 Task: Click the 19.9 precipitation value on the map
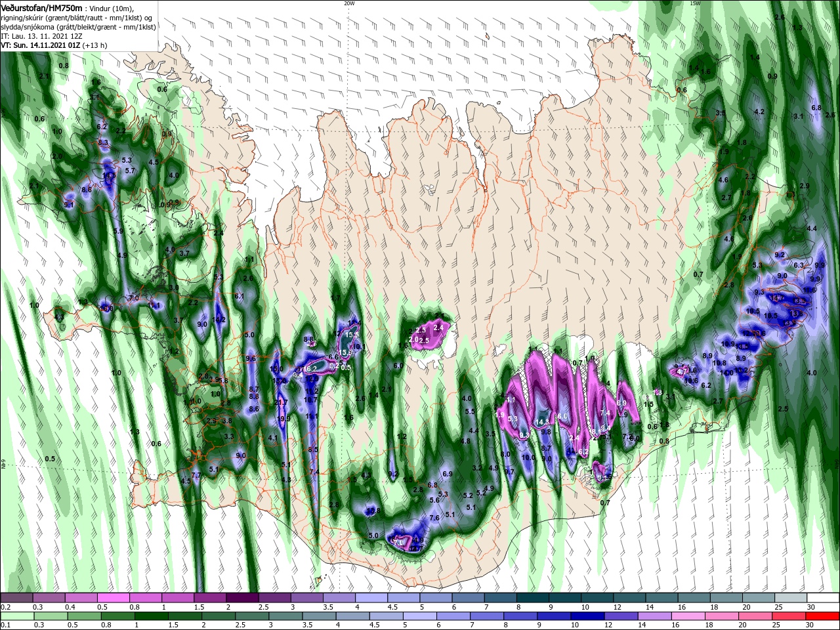[283, 419]
